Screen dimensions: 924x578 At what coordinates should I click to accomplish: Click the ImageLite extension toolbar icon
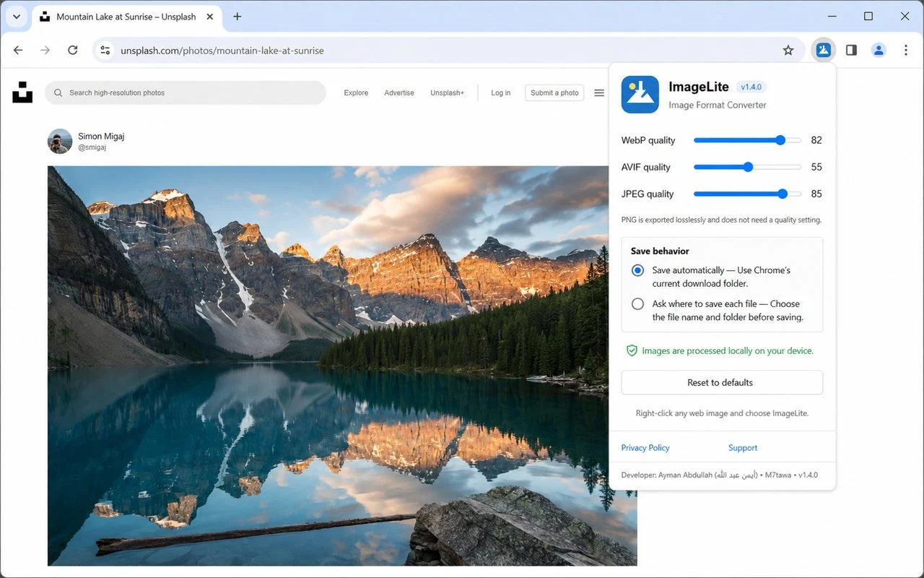(x=823, y=50)
